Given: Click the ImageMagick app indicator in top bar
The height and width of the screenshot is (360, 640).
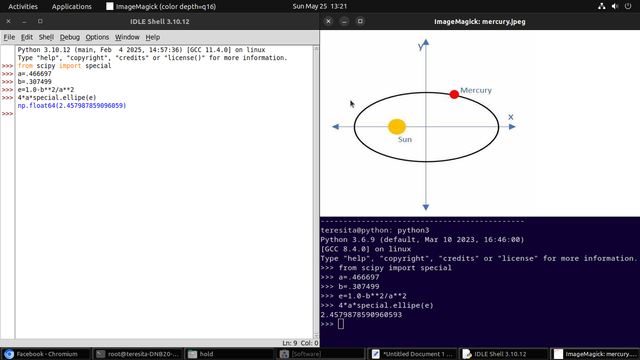Looking at the screenshot, I should coord(161,7).
